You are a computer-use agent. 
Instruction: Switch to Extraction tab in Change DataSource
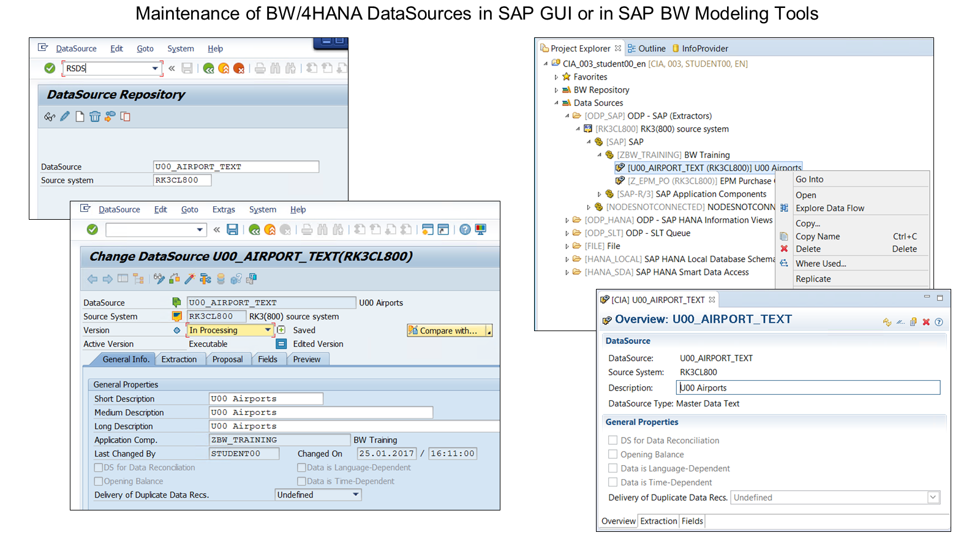click(x=179, y=359)
